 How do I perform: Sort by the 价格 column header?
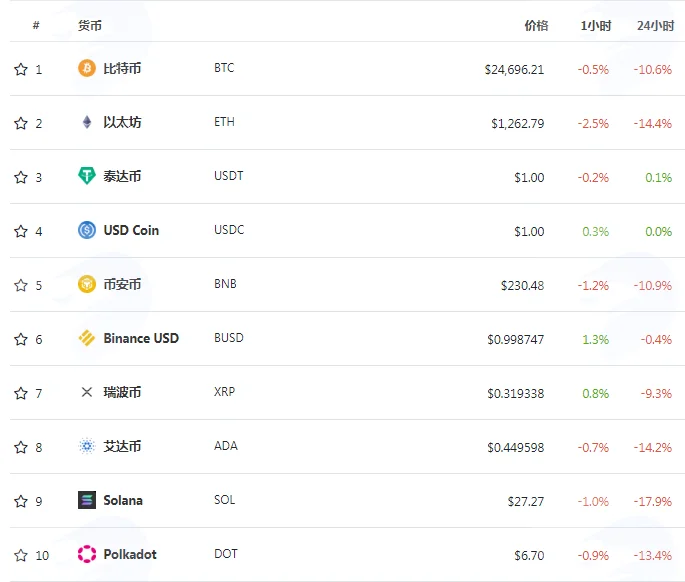(536, 26)
